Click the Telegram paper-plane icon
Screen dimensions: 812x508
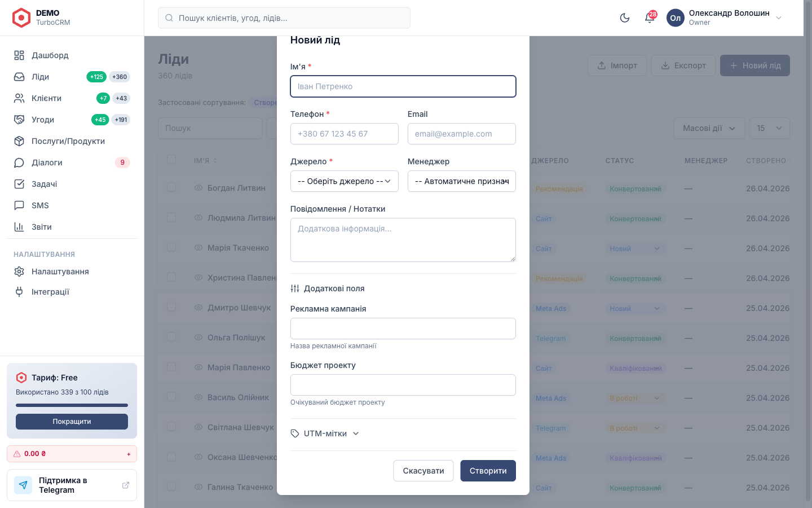[23, 485]
